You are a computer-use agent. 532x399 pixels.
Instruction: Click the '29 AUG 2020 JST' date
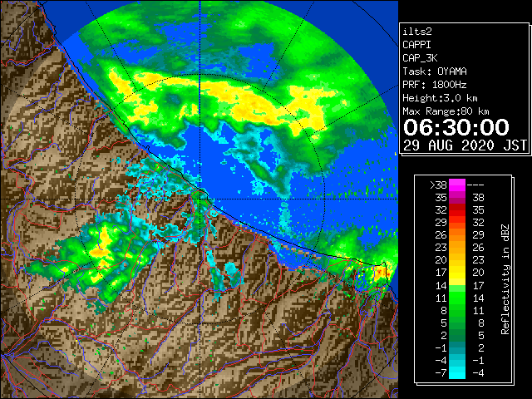pyautogui.click(x=465, y=145)
